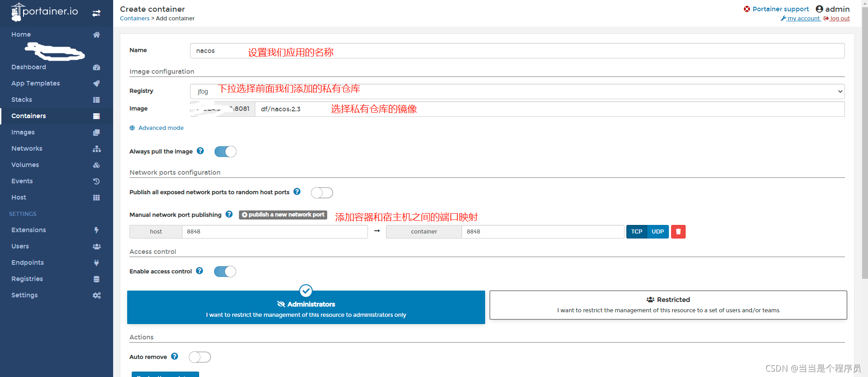Click help icon next to Always pull the image

(200, 151)
